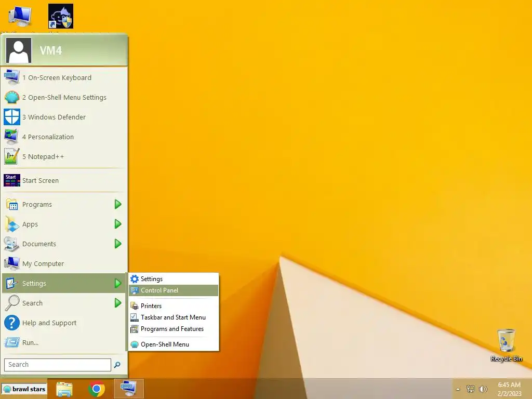Select the monkey shortcut desktop icon
Viewport: 532px width, 399px height.
tap(61, 16)
